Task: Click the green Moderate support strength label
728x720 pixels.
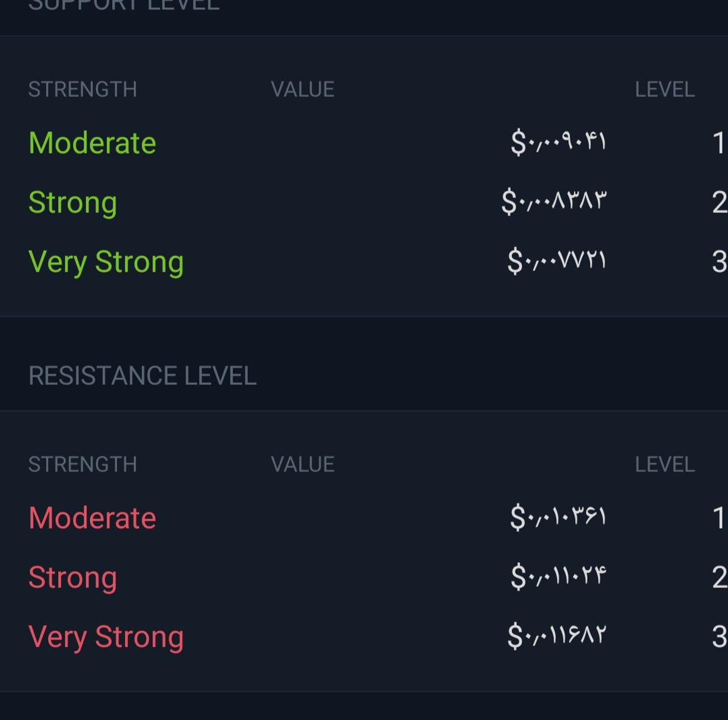Action: 92,143
